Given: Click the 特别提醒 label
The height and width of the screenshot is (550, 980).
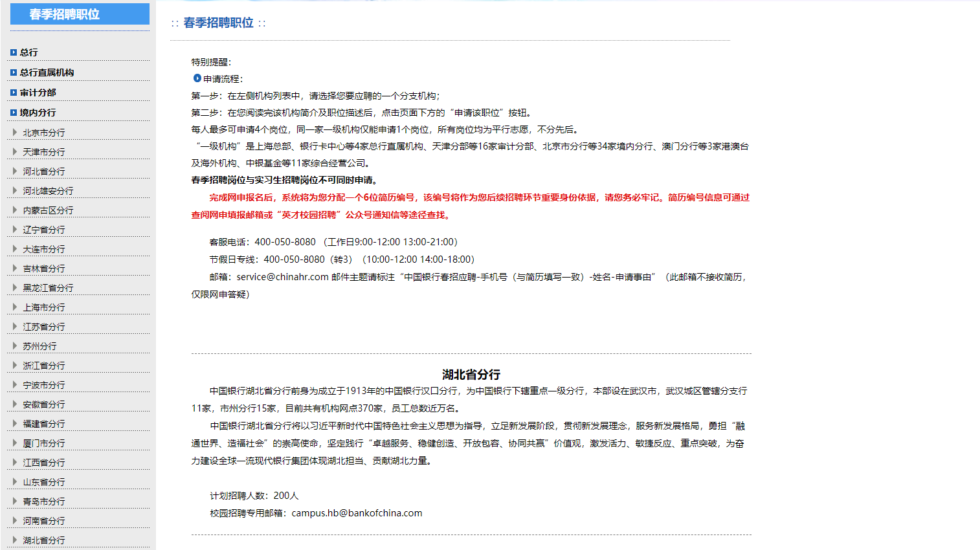Looking at the screenshot, I should click(x=211, y=62).
